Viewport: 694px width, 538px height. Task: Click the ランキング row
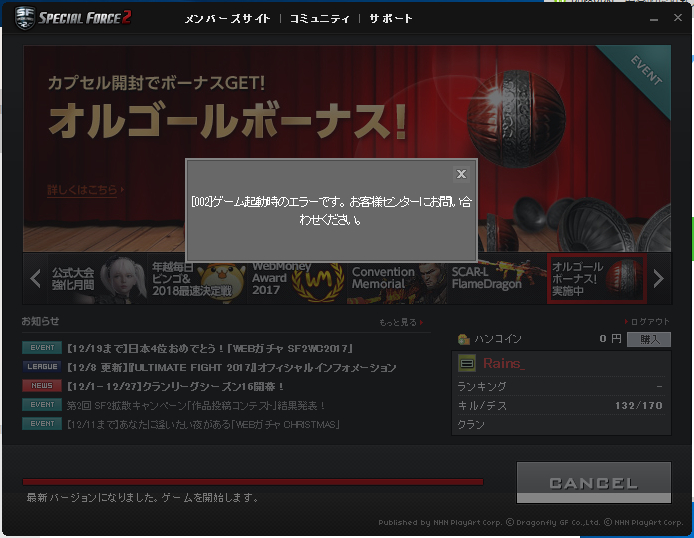click(561, 387)
